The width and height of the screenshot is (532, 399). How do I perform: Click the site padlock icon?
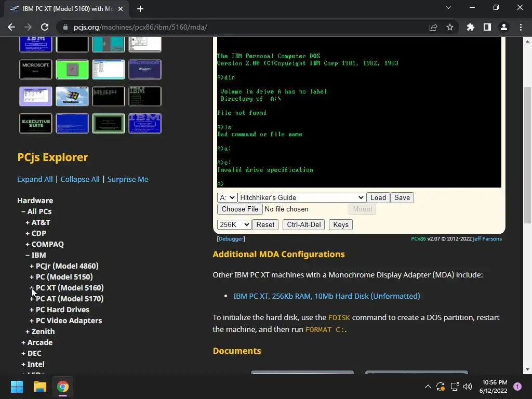click(x=65, y=27)
